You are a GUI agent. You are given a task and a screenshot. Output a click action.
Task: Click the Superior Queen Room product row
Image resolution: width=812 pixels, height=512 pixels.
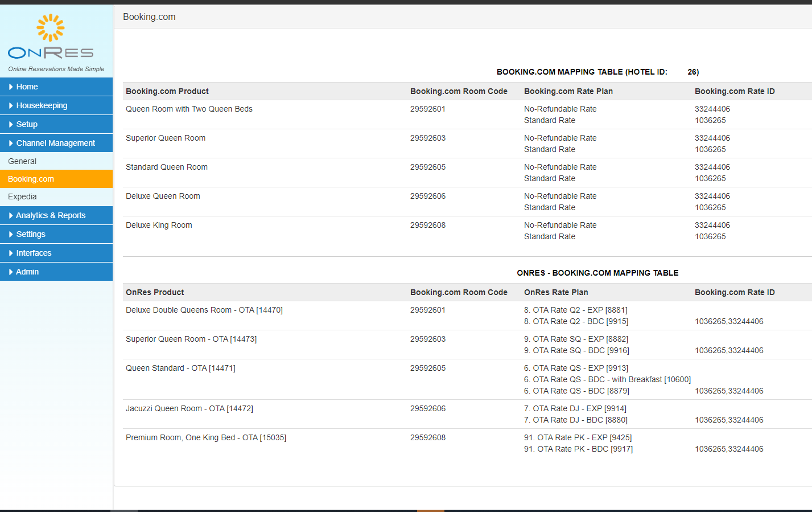point(166,138)
